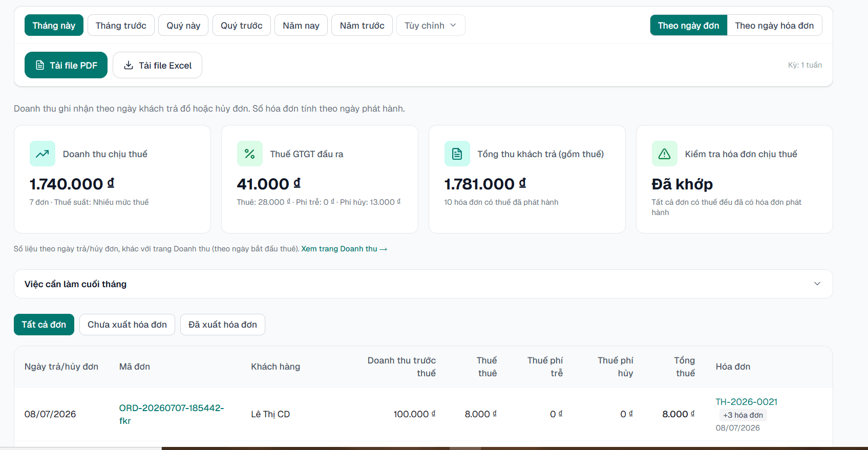This screenshot has height=450, width=868.
Task: Toggle view to Theo ngày đơn
Action: coord(688,26)
